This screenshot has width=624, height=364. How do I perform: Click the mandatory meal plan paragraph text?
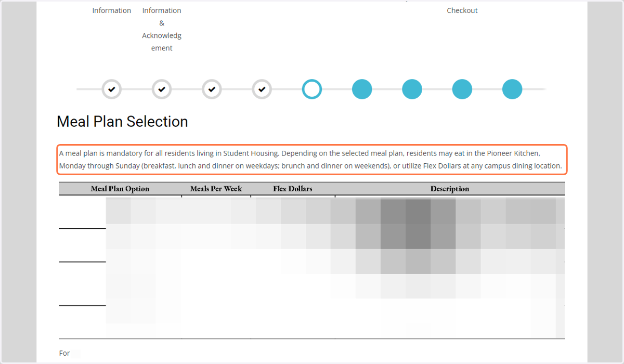click(x=311, y=160)
